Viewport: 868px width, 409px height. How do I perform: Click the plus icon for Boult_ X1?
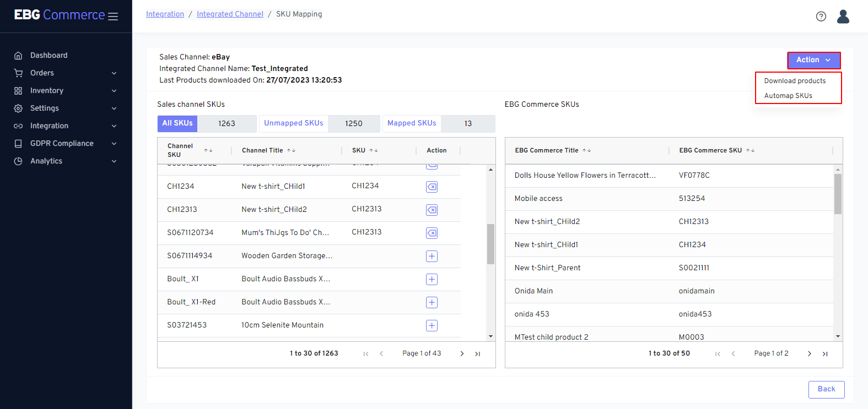coord(432,280)
